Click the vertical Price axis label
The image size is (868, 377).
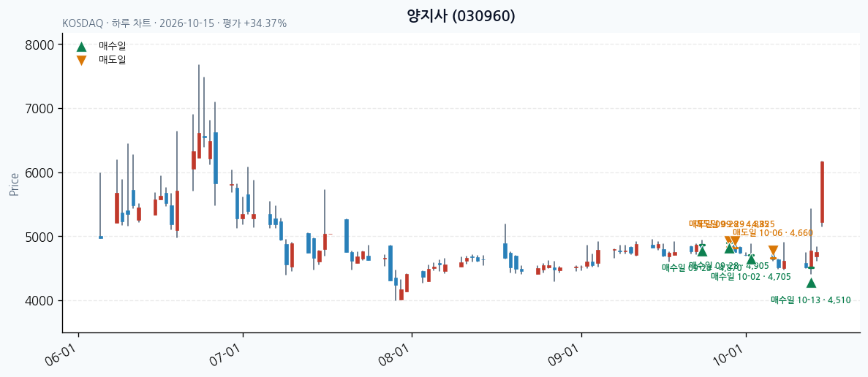pos(15,184)
